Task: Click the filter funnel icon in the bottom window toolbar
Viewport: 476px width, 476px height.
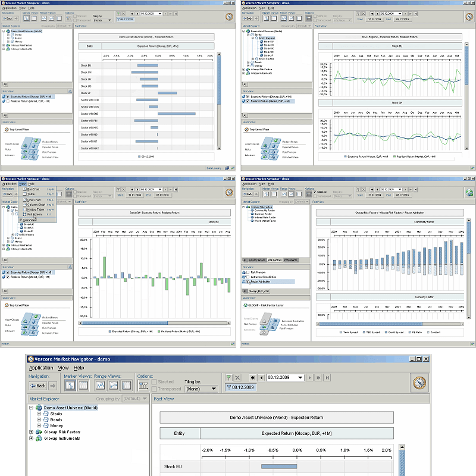Action: (x=229, y=377)
